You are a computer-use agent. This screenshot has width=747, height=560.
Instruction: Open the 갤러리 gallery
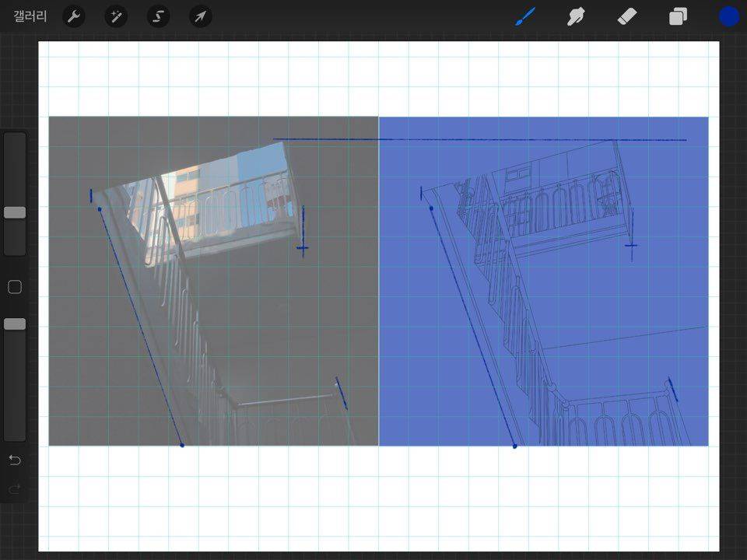[x=30, y=16]
